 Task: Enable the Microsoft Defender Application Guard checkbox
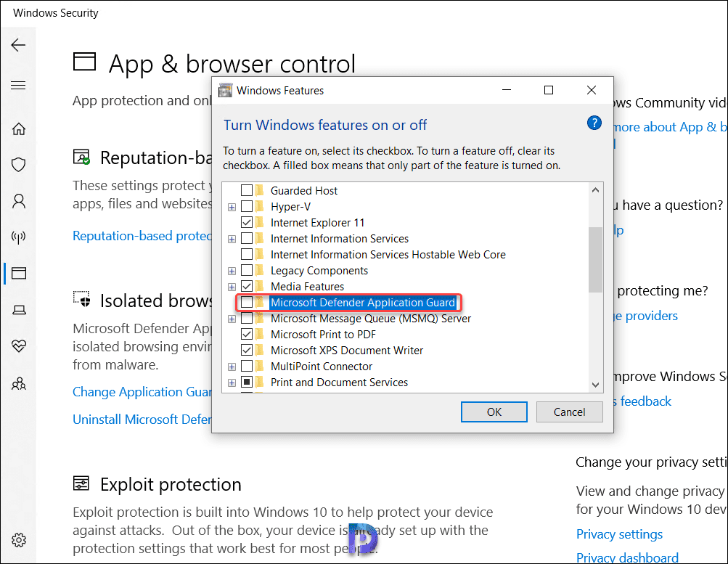point(245,302)
